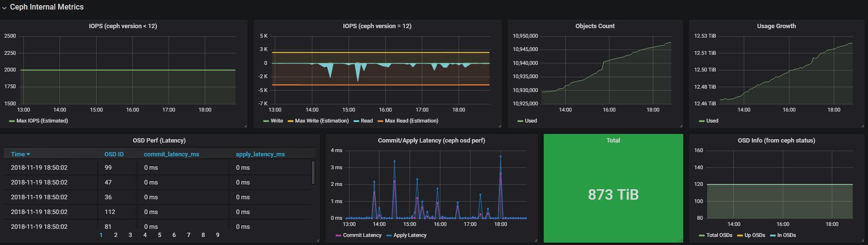The width and height of the screenshot is (868, 245).
Task: Open the OSD Info panel title menu
Action: (x=776, y=141)
